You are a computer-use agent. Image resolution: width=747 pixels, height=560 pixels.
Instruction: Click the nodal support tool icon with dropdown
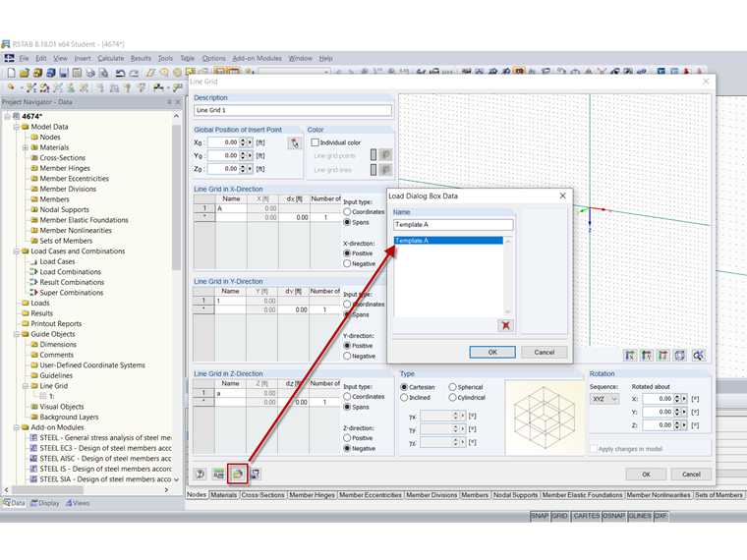158,87
